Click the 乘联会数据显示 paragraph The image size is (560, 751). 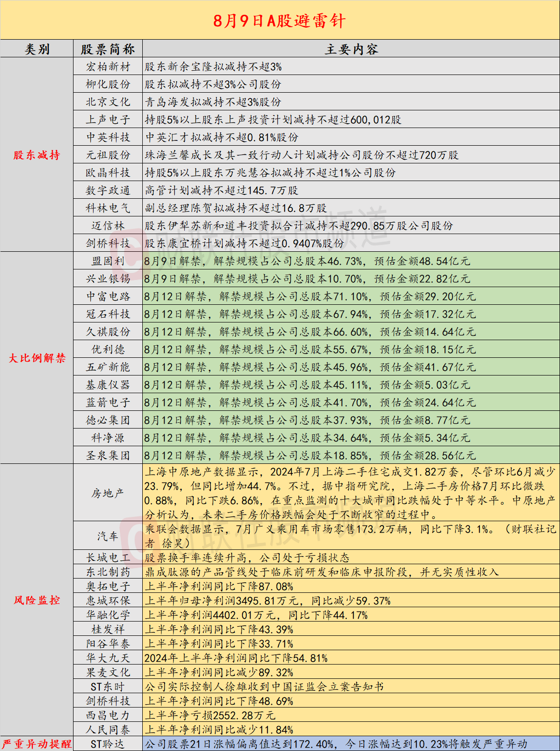[351, 536]
